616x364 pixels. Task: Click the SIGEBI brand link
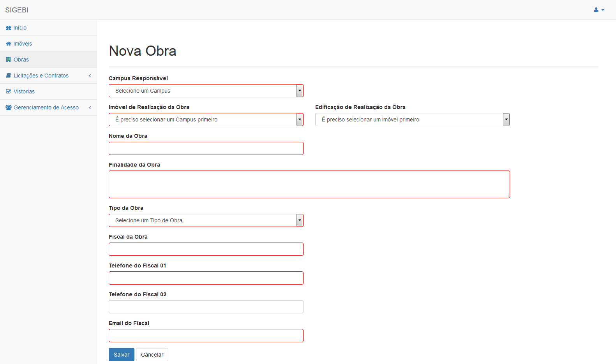coord(17,10)
